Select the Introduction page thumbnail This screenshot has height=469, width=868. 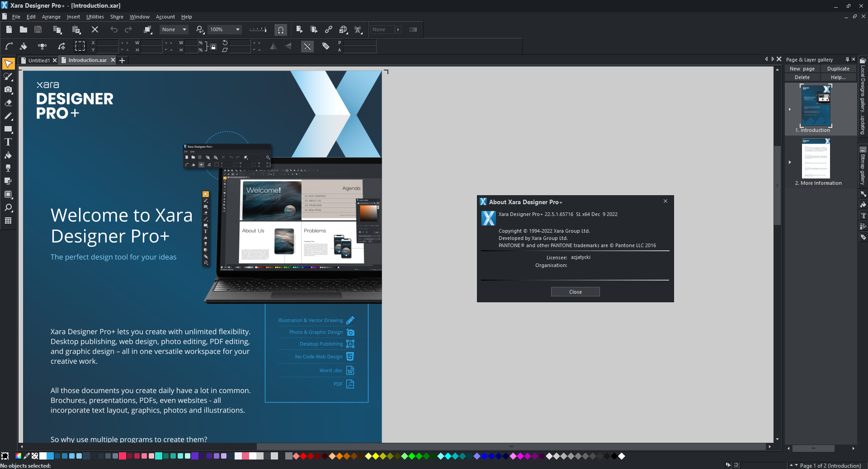point(816,105)
